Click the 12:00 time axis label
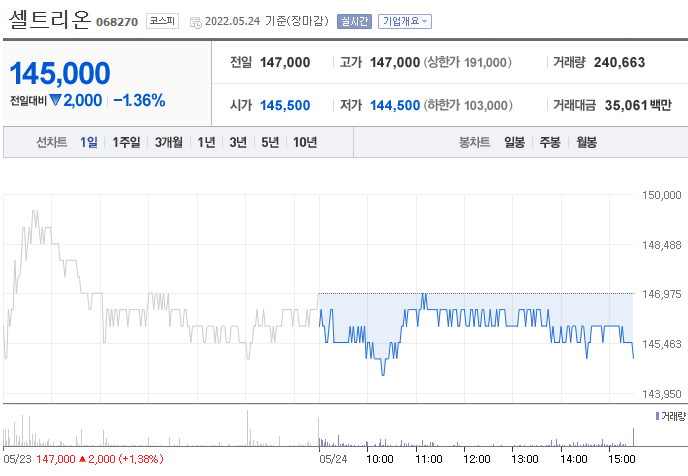 (x=477, y=459)
